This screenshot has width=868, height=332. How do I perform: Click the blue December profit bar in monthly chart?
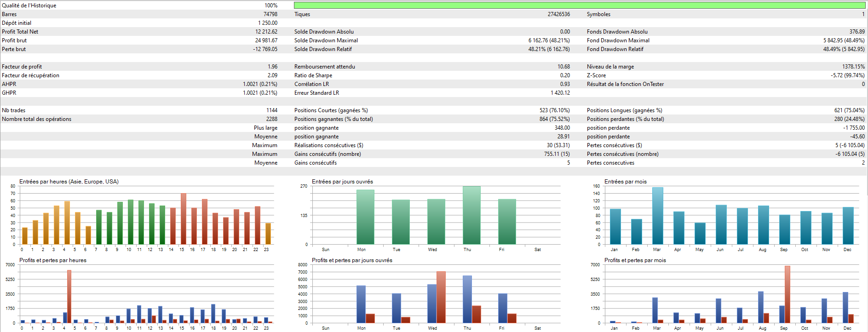[845, 308]
